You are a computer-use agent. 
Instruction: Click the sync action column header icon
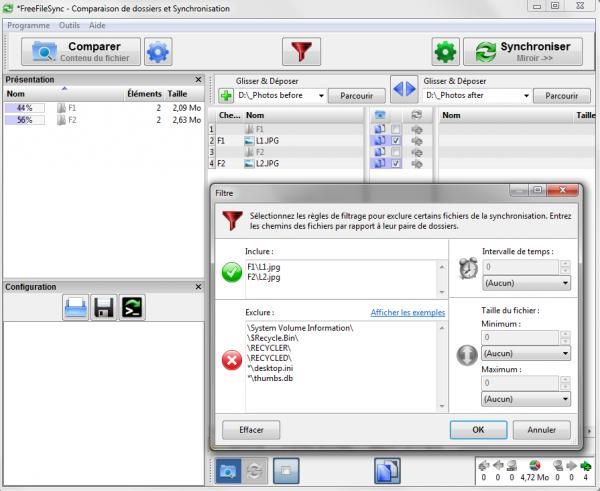tap(416, 115)
